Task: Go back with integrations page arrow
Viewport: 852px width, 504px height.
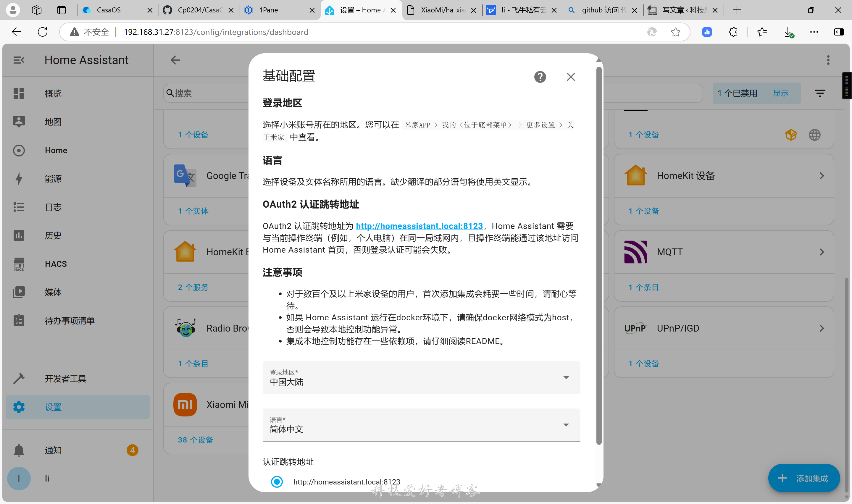Action: 175,60
